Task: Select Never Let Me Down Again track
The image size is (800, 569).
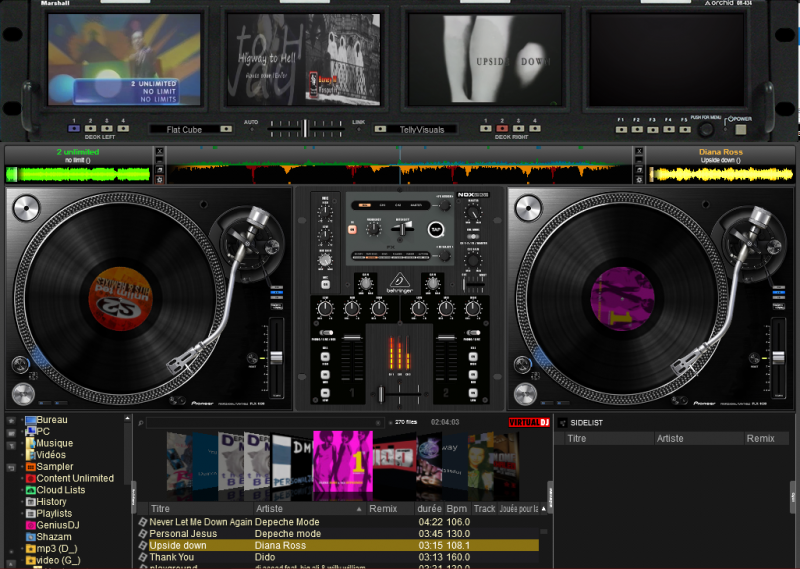Action: pos(200,522)
